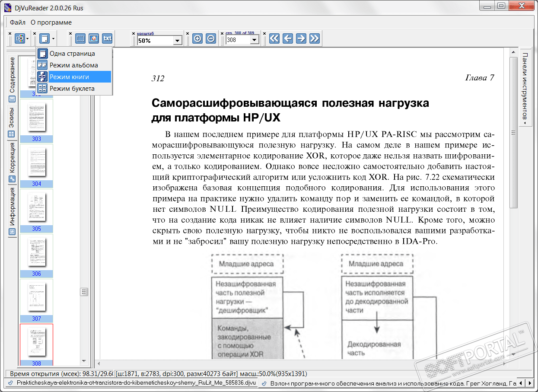This screenshot has height=392, width=538.
Task: Switch to Prakticheskaya-elektronika djvu document tab
Action: (x=132, y=383)
